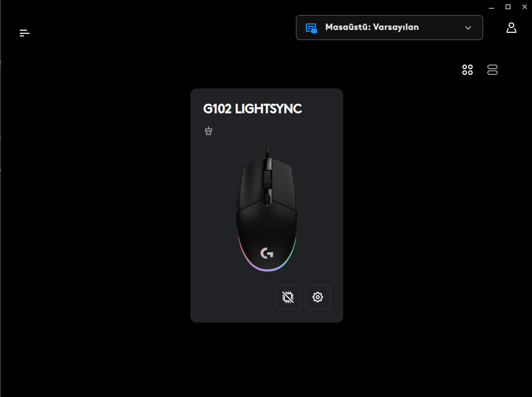Image resolution: width=532 pixels, height=397 pixels.
Task: Click the wired USB connection icon
Action: [209, 131]
